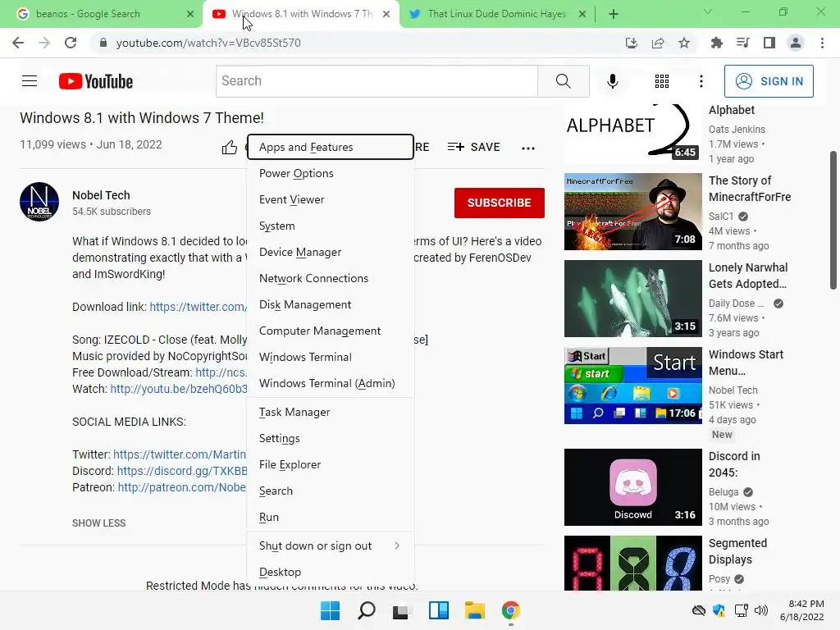This screenshot has height=630, width=840.
Task: Switch to beanos Google Search tab
Action: click(102, 14)
